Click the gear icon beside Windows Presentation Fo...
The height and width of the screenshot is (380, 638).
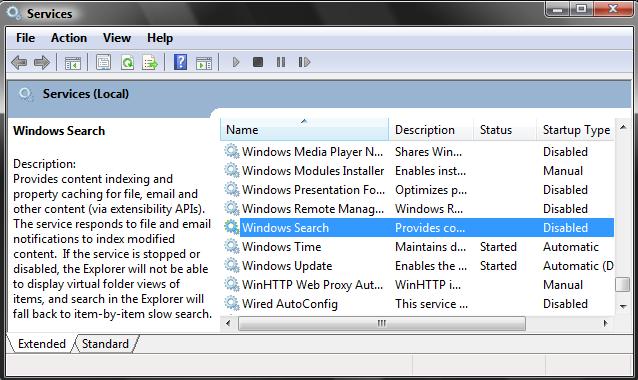pyautogui.click(x=232, y=190)
